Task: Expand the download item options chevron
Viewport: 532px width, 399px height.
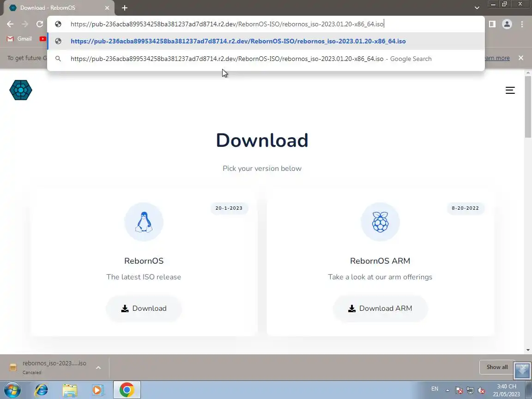Action: click(98, 368)
